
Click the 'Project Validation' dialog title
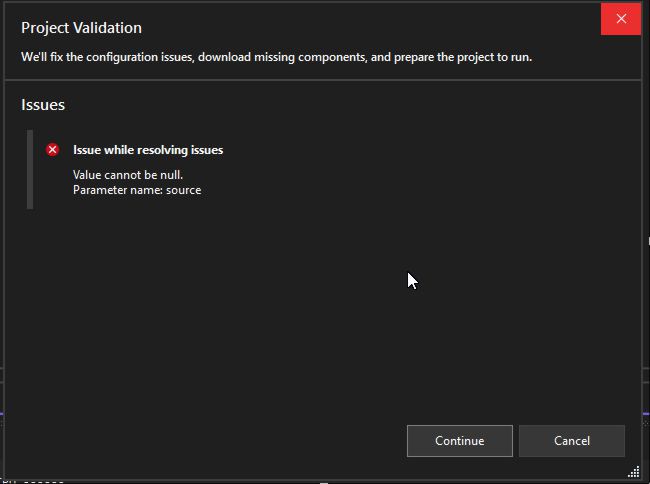[x=81, y=28]
